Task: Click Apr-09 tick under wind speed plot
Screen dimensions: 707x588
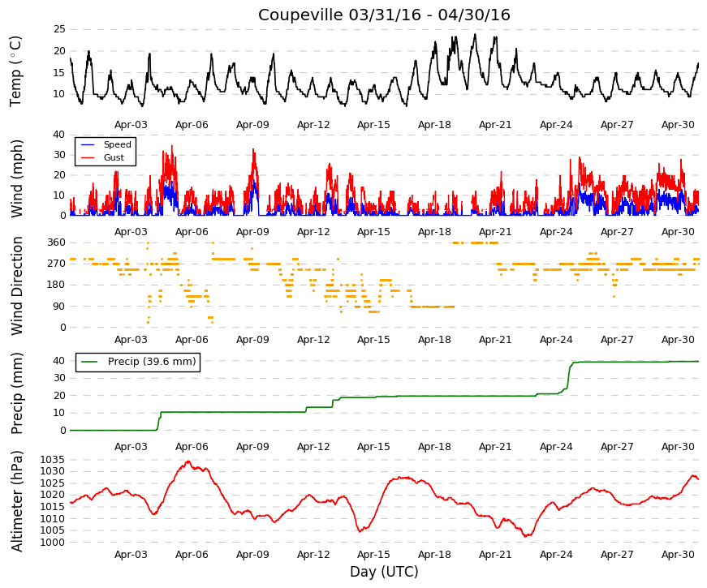Action: click(x=252, y=232)
